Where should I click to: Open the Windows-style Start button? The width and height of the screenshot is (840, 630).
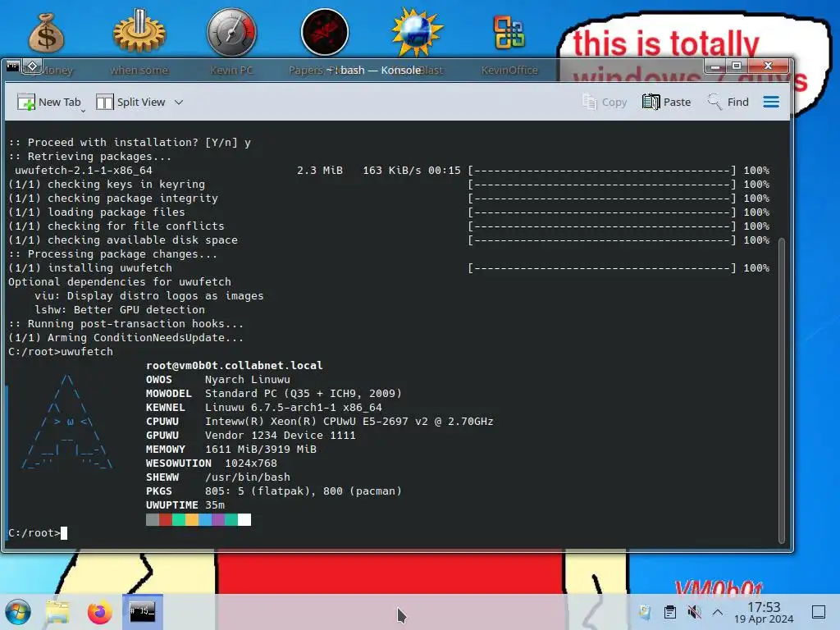tap(18, 612)
